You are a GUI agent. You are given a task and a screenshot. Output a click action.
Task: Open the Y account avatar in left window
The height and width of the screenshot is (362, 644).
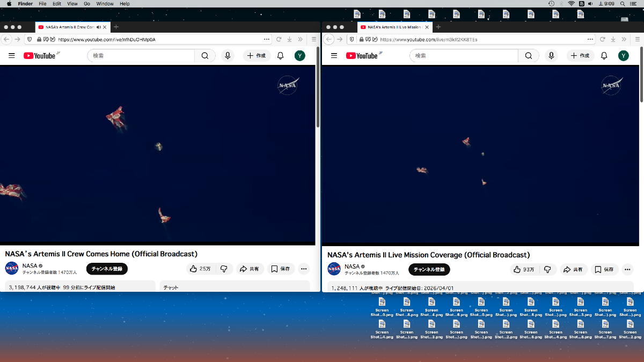(300, 55)
